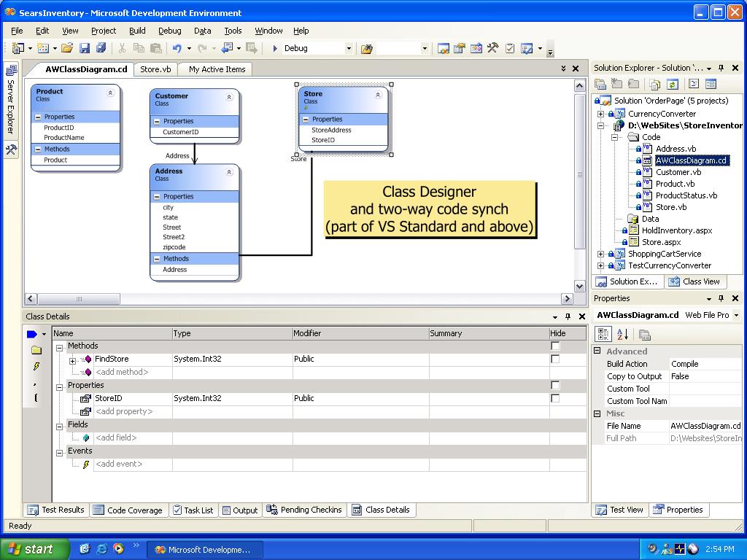Click the diagram vertical scrollbar thumb
This screenshot has width=747, height=560.
click(580, 171)
